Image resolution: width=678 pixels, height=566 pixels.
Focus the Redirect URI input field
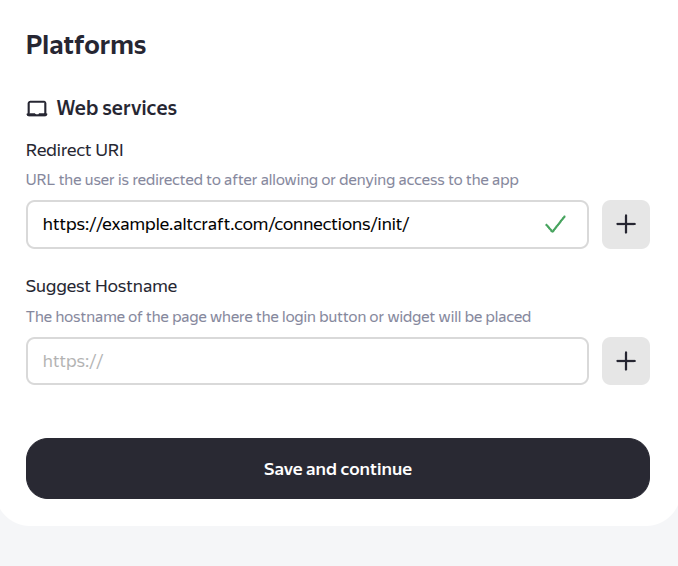pyautogui.click(x=290, y=224)
